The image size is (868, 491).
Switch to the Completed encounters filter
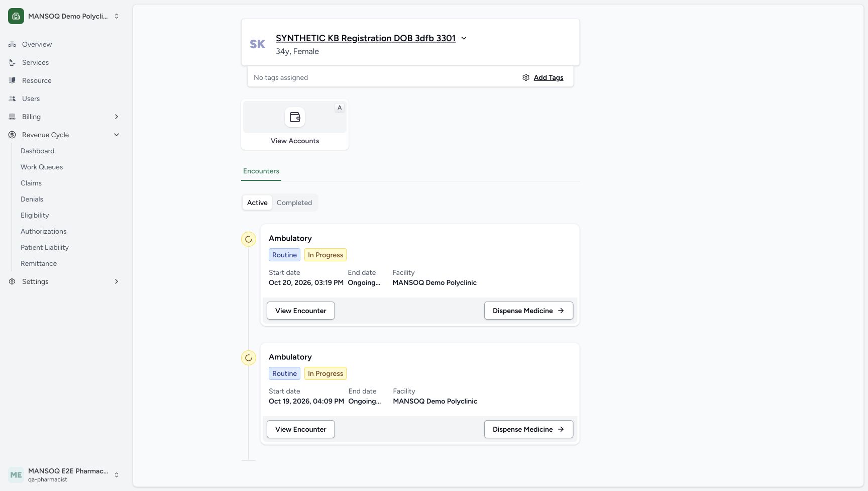(294, 203)
